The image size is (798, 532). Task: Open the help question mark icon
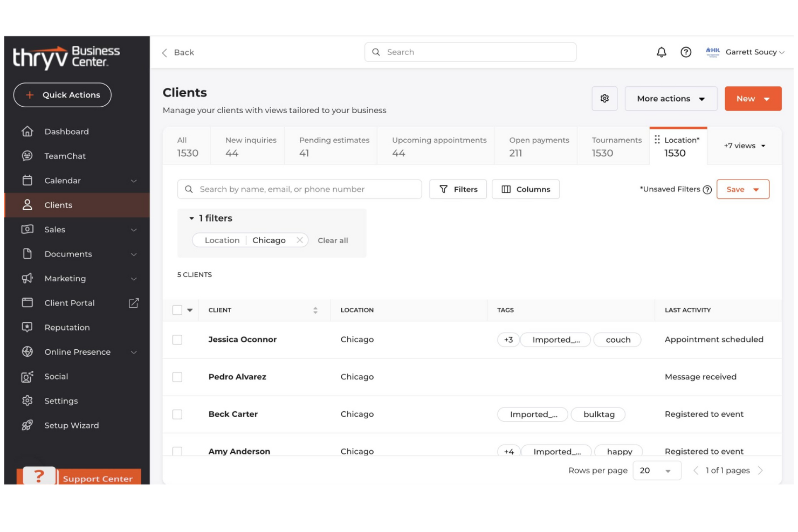click(685, 52)
